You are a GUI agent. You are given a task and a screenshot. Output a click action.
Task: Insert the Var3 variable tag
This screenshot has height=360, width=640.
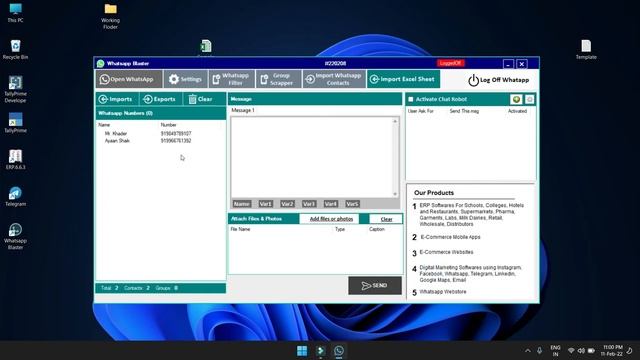click(309, 204)
